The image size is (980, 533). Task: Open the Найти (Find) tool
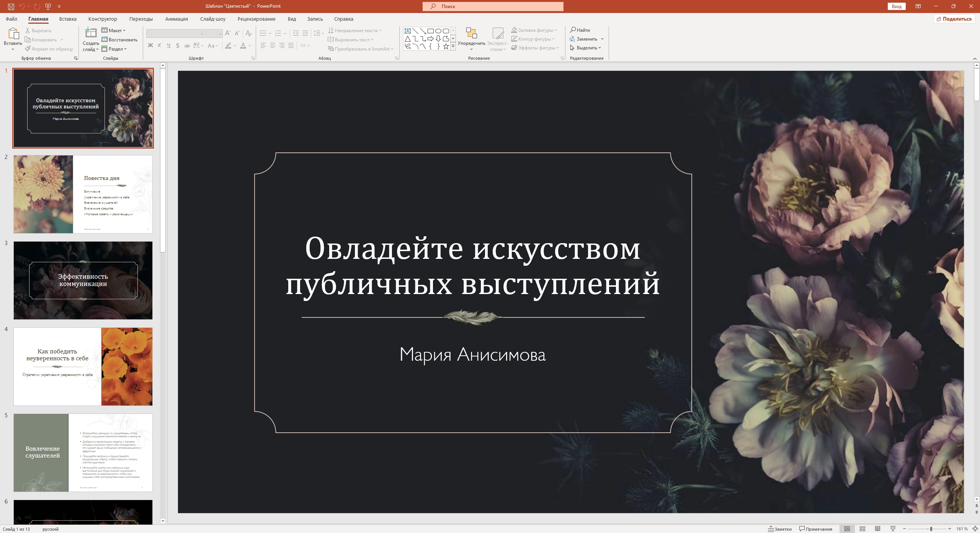click(580, 30)
